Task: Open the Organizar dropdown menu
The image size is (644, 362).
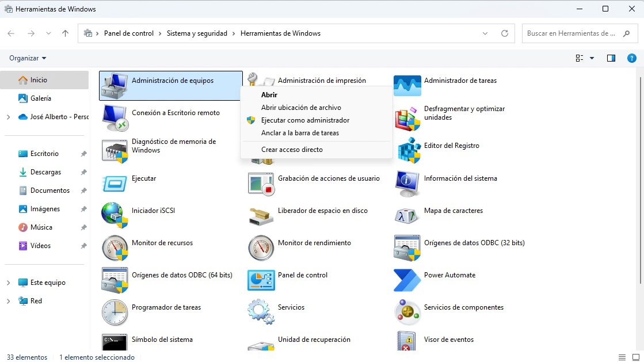Action: pyautogui.click(x=28, y=58)
